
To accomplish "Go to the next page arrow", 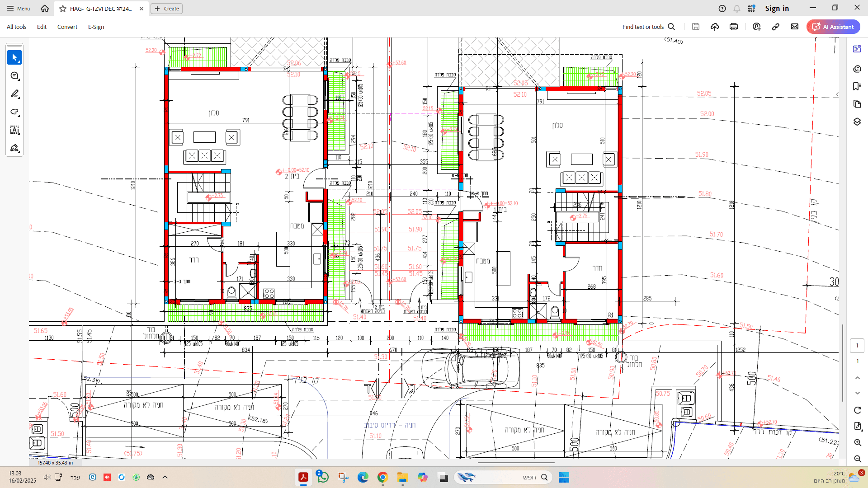I will click(858, 393).
